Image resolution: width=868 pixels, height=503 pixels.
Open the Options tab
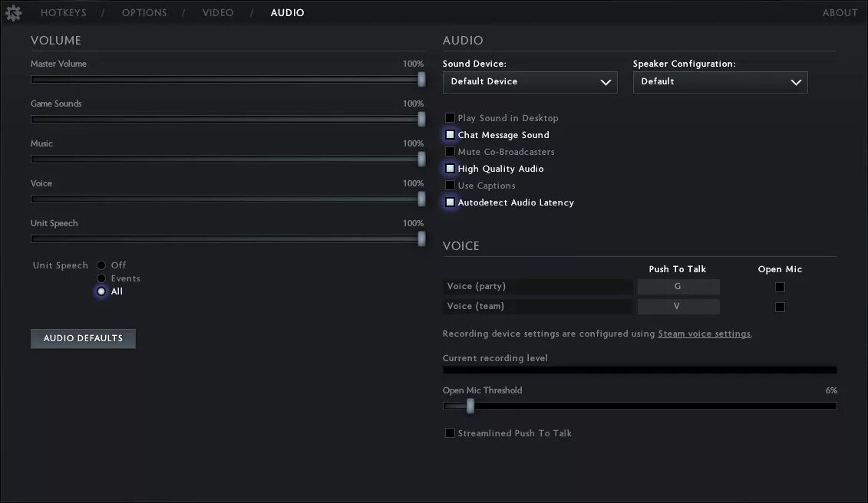click(144, 13)
